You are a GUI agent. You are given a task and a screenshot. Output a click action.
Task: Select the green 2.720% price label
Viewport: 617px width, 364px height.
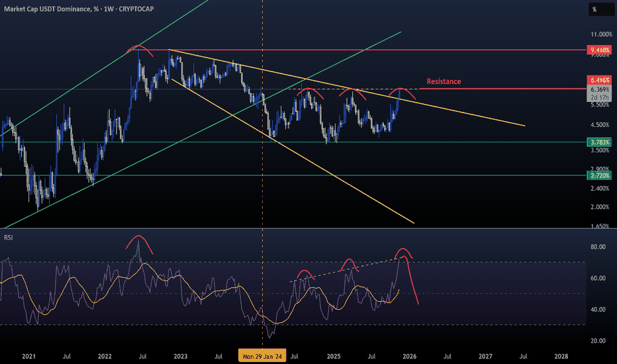pos(599,175)
